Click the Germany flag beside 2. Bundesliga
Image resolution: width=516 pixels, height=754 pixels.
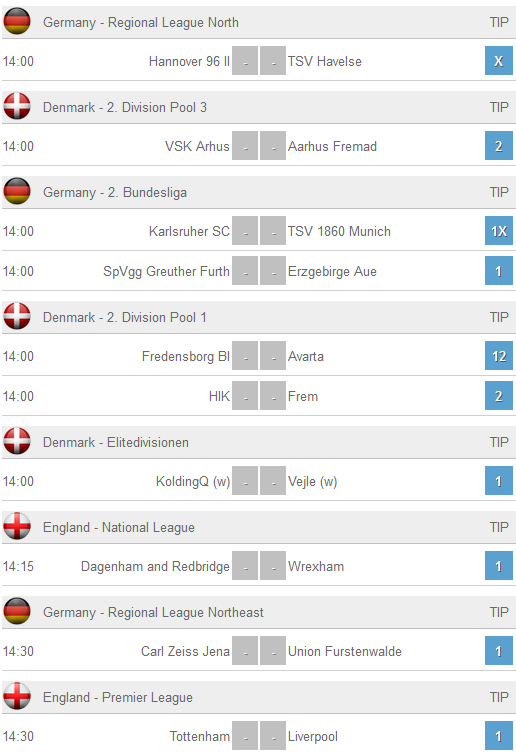click(17, 191)
